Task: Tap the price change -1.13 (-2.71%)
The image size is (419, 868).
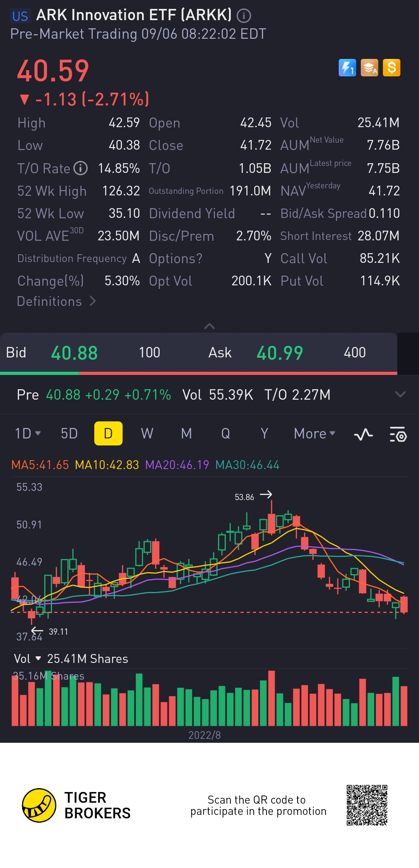Action: point(84,100)
